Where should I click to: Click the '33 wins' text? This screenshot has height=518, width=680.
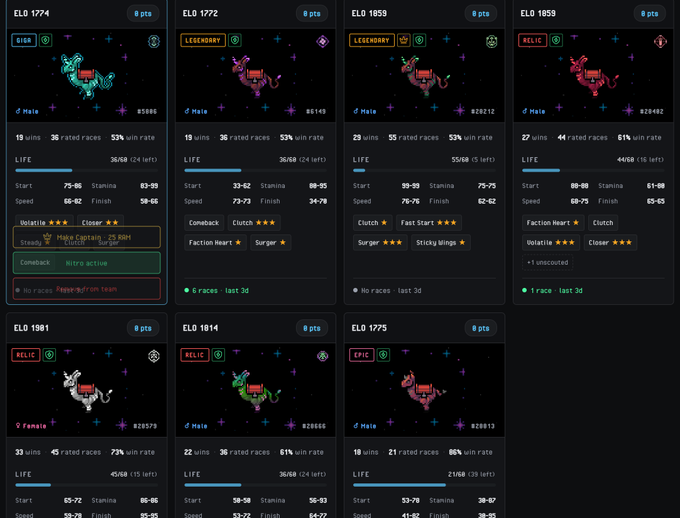click(x=28, y=452)
